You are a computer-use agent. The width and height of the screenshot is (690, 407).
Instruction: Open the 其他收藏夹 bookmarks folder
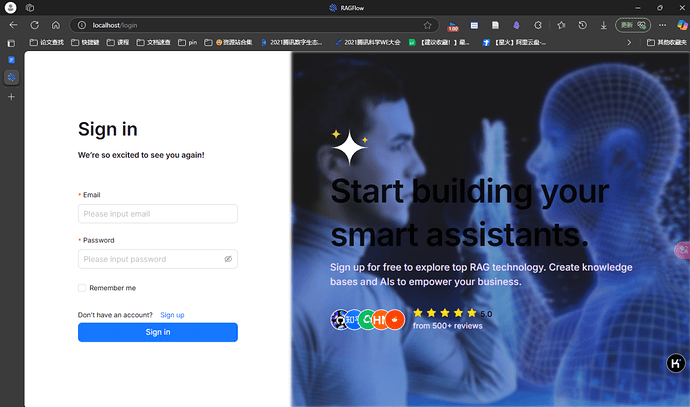tap(666, 43)
